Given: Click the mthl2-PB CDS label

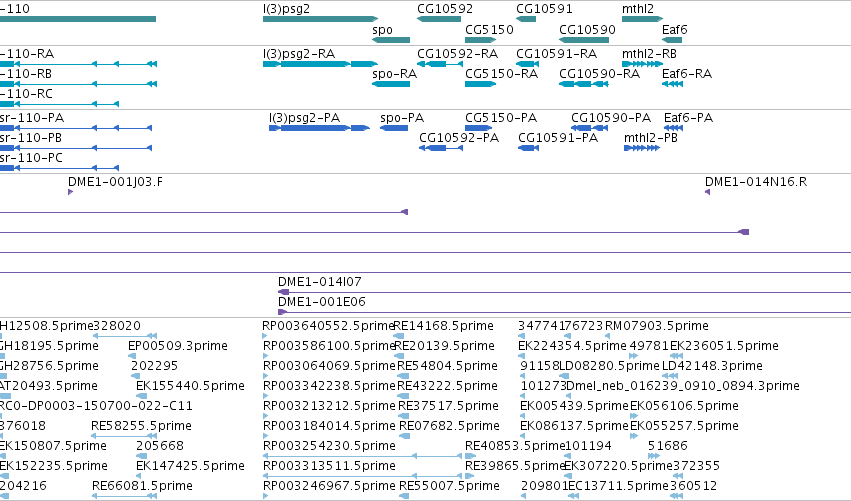Looking at the screenshot, I should pos(651,138).
